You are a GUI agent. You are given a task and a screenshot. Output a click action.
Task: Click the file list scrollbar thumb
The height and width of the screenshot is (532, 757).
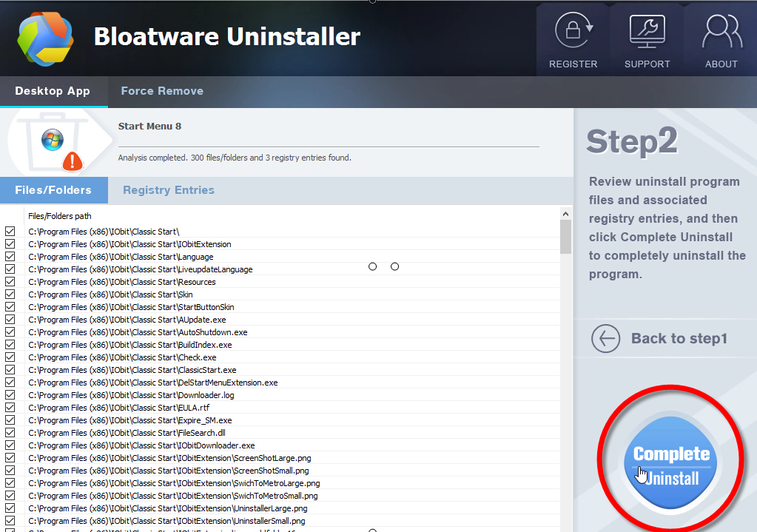pyautogui.click(x=565, y=237)
